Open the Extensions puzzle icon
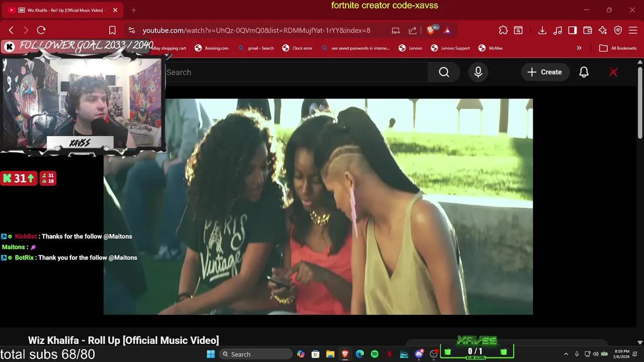 click(503, 30)
